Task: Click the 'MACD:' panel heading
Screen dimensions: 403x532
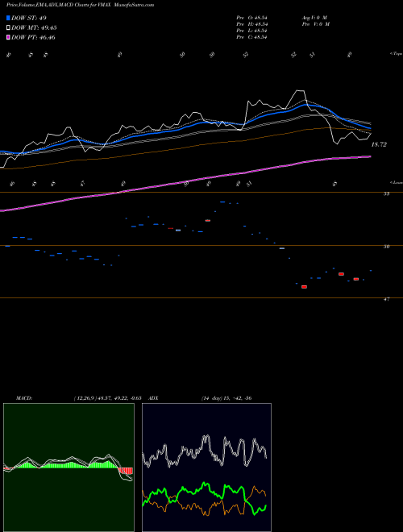Action: click(24, 398)
